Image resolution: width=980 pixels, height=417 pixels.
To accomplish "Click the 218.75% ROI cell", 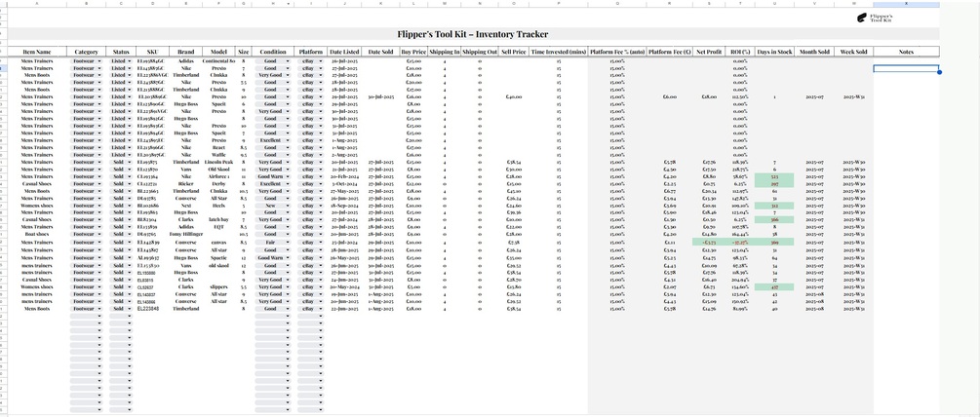I will pos(740,170).
